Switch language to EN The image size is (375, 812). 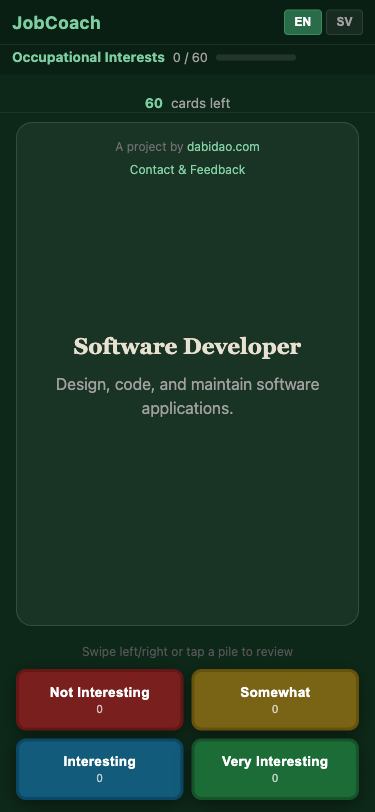(x=303, y=22)
